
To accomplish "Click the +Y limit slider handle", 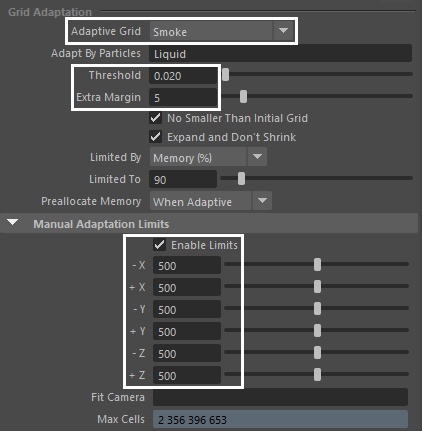I will (x=317, y=330).
